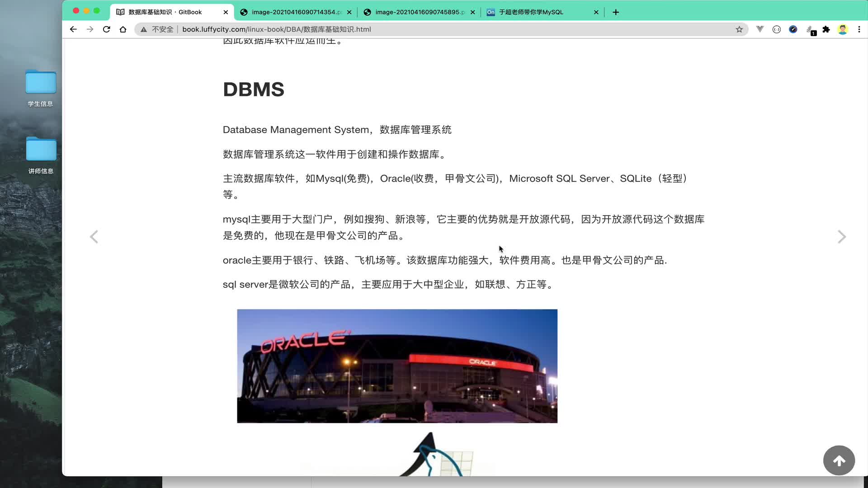Click the 不安全 label in address bar
This screenshot has width=868, height=488.
coord(163,29)
